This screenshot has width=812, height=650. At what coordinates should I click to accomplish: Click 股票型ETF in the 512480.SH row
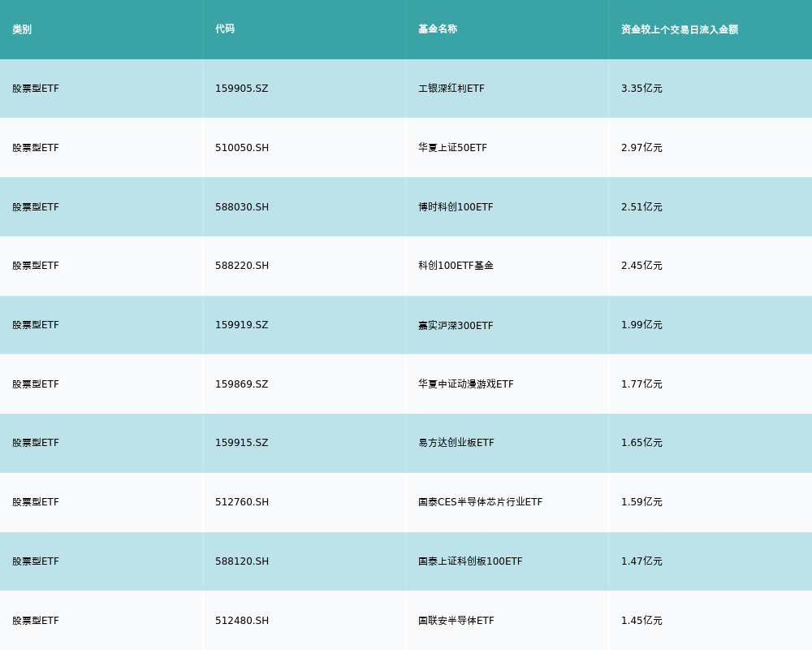[36, 621]
